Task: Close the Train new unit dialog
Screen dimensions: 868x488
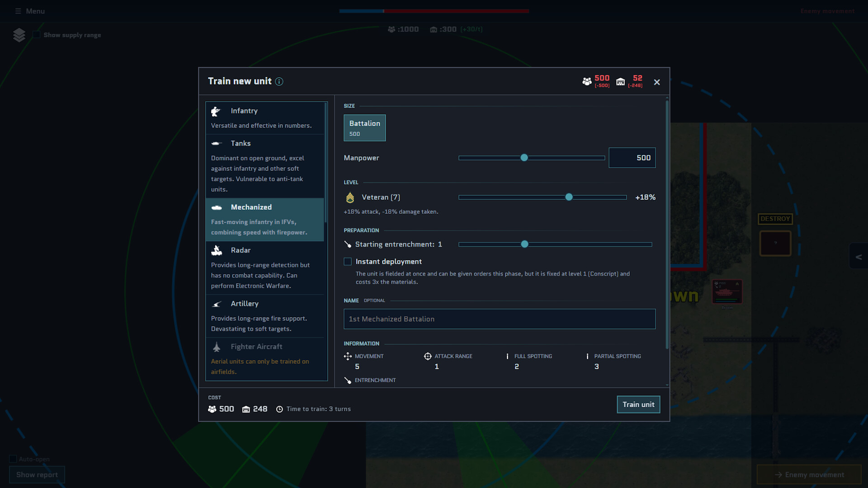Action: (x=657, y=82)
